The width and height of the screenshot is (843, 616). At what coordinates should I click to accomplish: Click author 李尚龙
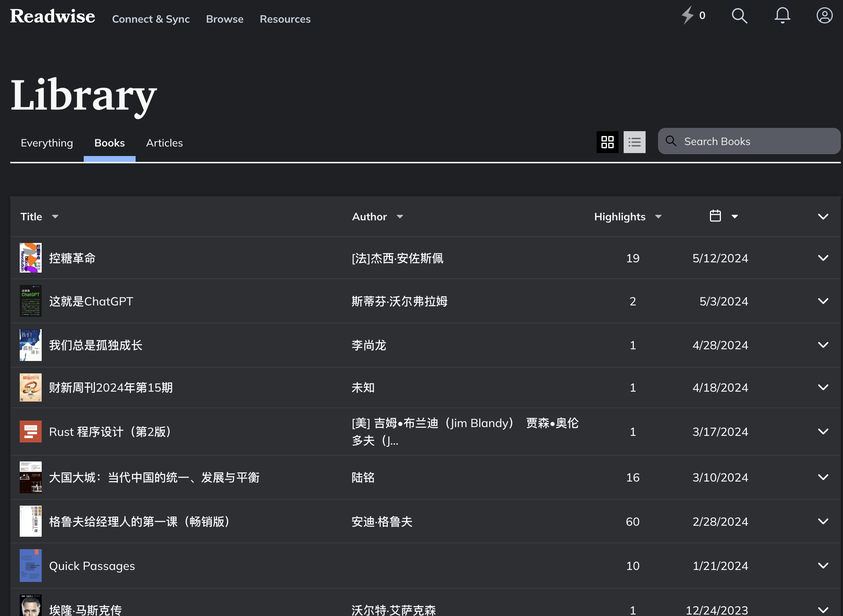pos(369,345)
